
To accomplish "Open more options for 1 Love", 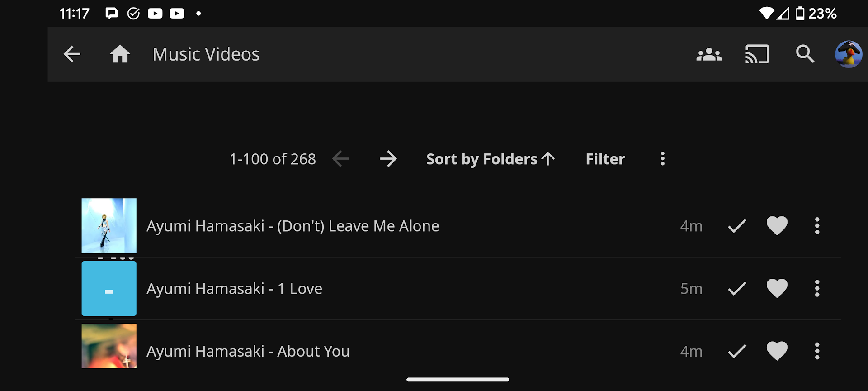I will (x=817, y=288).
